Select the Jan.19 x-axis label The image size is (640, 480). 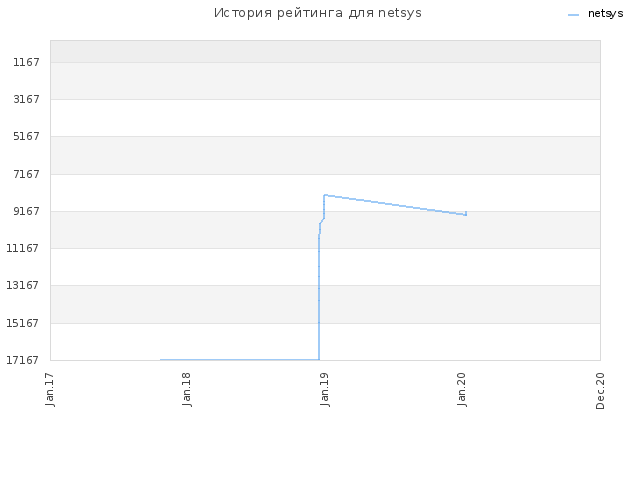tap(324, 389)
